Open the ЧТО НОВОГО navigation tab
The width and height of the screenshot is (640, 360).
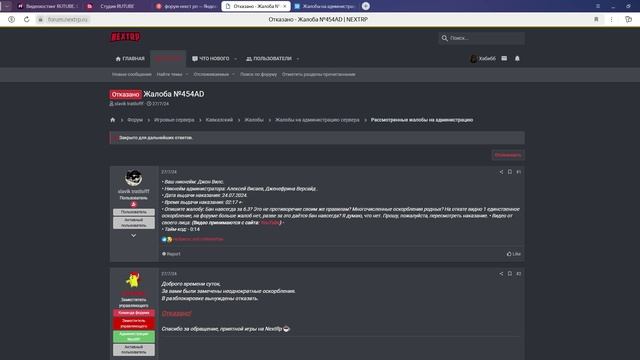[211, 59]
